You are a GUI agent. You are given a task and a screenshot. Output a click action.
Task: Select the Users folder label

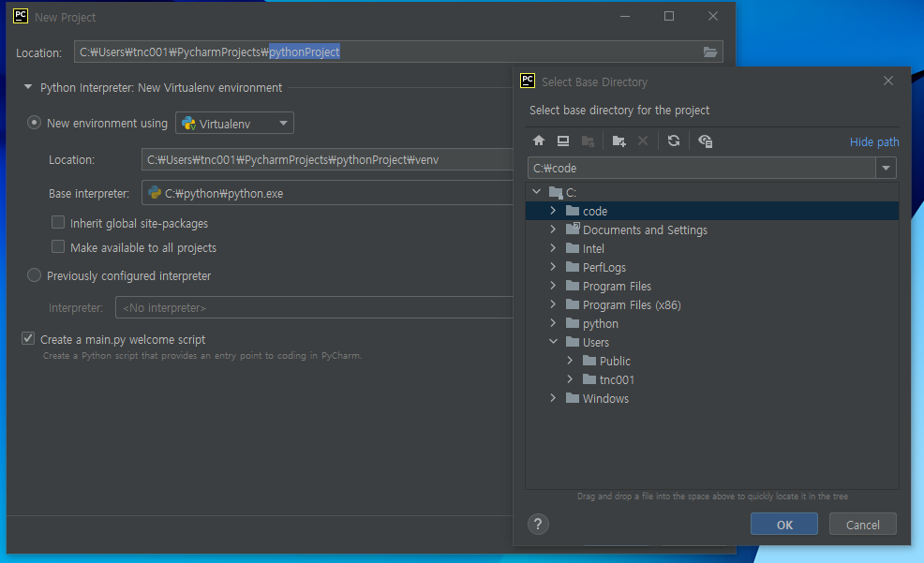pyautogui.click(x=596, y=342)
